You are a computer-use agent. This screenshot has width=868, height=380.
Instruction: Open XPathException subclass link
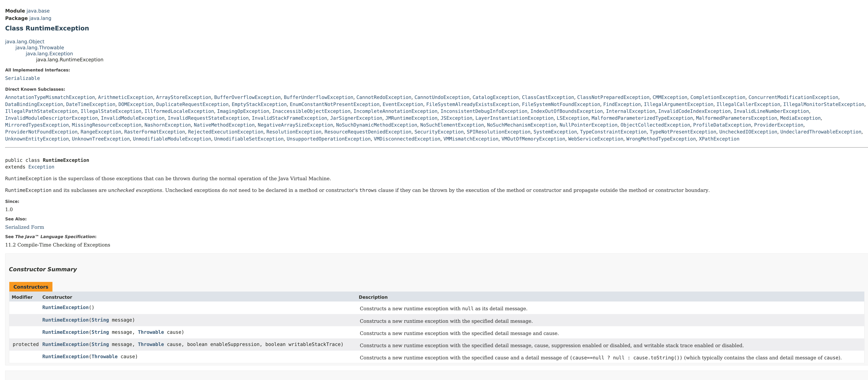pos(719,139)
